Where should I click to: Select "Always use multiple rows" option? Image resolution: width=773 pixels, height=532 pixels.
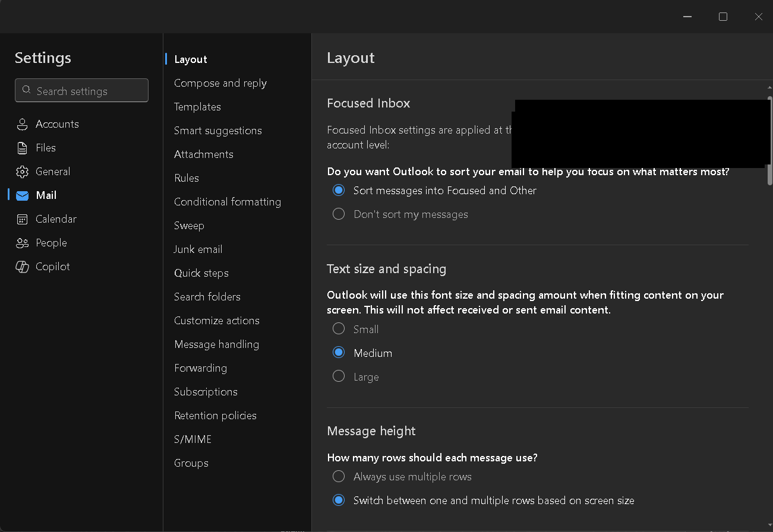339,477
